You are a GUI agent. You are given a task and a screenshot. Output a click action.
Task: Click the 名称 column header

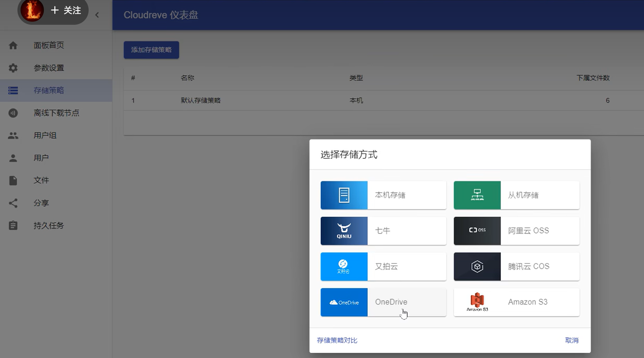[x=187, y=78]
